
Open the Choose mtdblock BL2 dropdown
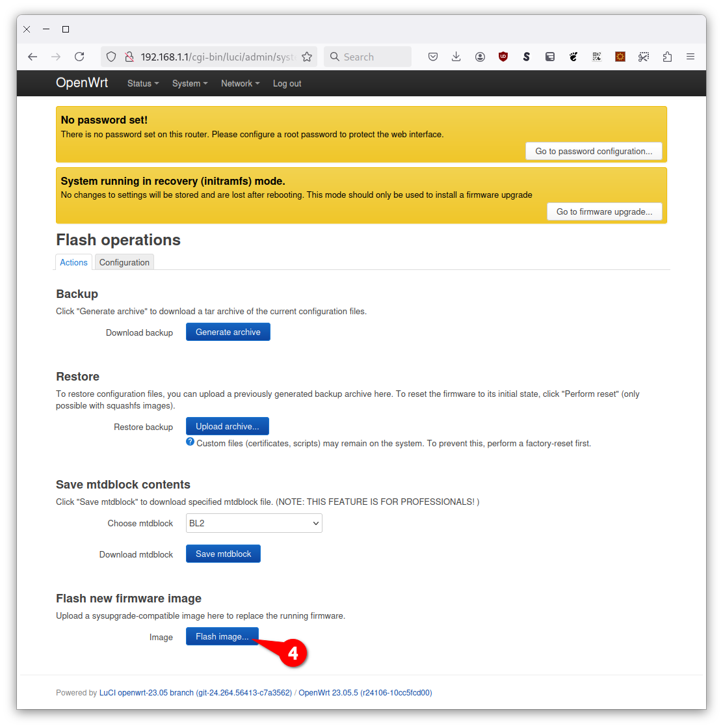[x=254, y=523]
